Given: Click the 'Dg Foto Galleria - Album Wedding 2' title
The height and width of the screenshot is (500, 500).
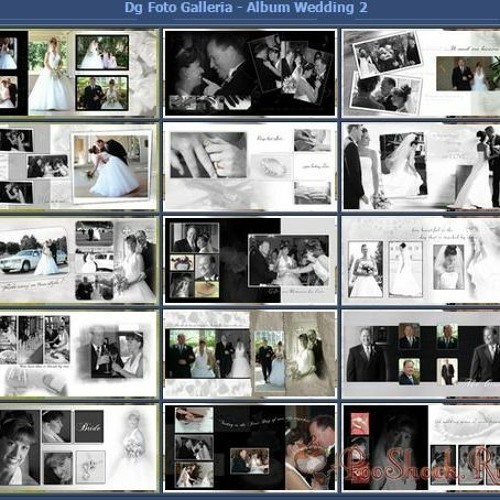Looking at the screenshot, I should click(246, 8).
